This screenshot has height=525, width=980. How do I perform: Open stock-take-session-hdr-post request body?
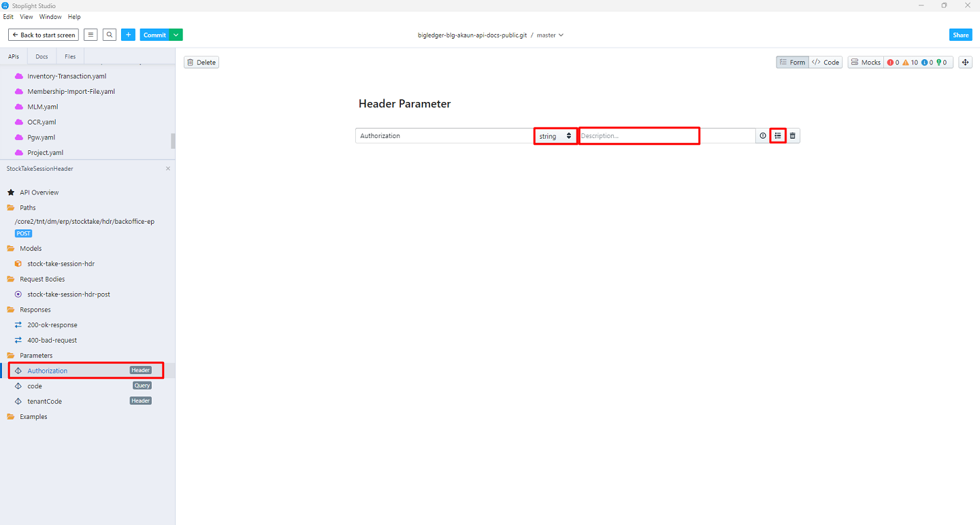click(x=69, y=294)
